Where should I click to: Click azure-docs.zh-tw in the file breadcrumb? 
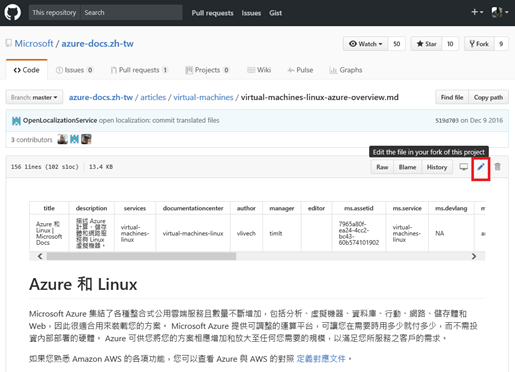click(101, 97)
